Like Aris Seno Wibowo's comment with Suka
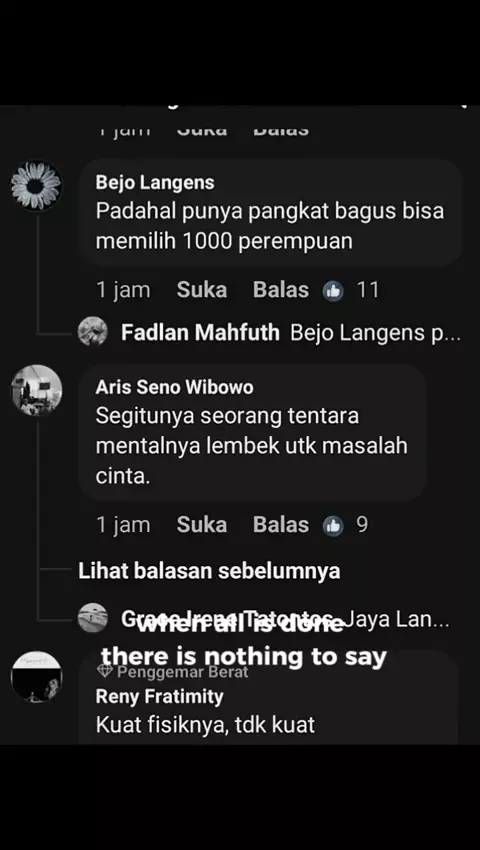The width and height of the screenshot is (480, 850). [x=202, y=525]
